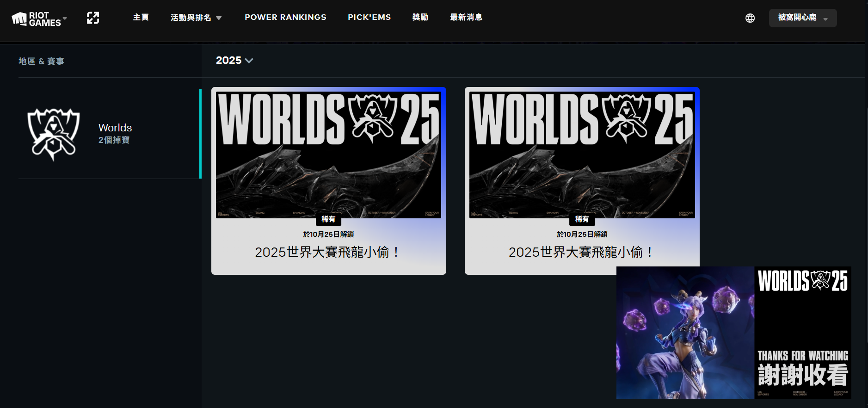Open PICK'EMS from the navigation bar
This screenshot has height=408, width=868.
[x=369, y=18]
